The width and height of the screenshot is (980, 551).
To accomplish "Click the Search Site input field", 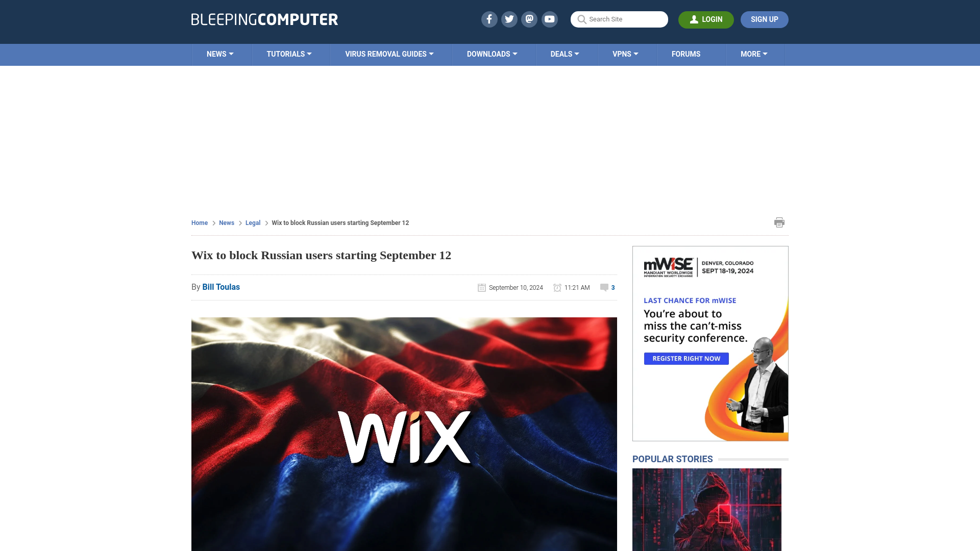I will pos(619,19).
